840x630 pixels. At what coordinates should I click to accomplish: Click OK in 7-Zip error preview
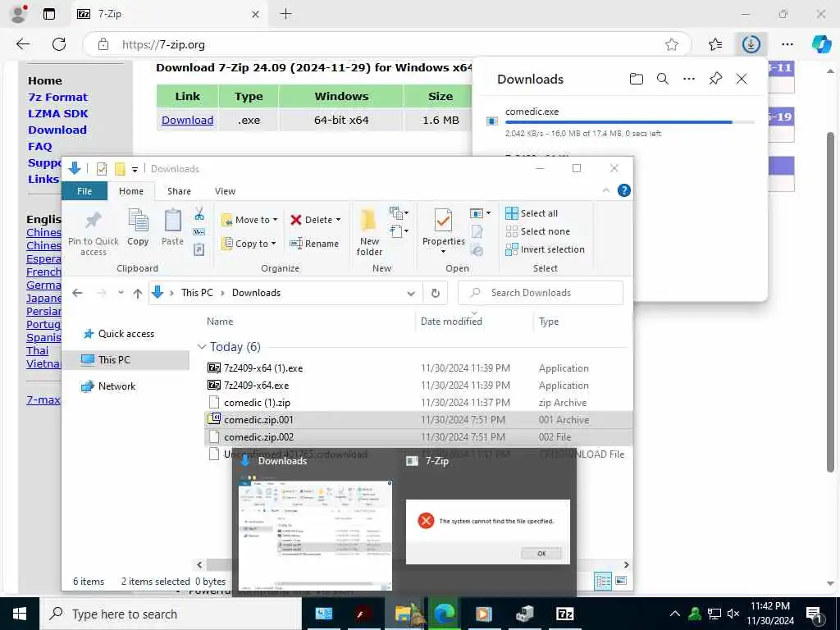[541, 554]
